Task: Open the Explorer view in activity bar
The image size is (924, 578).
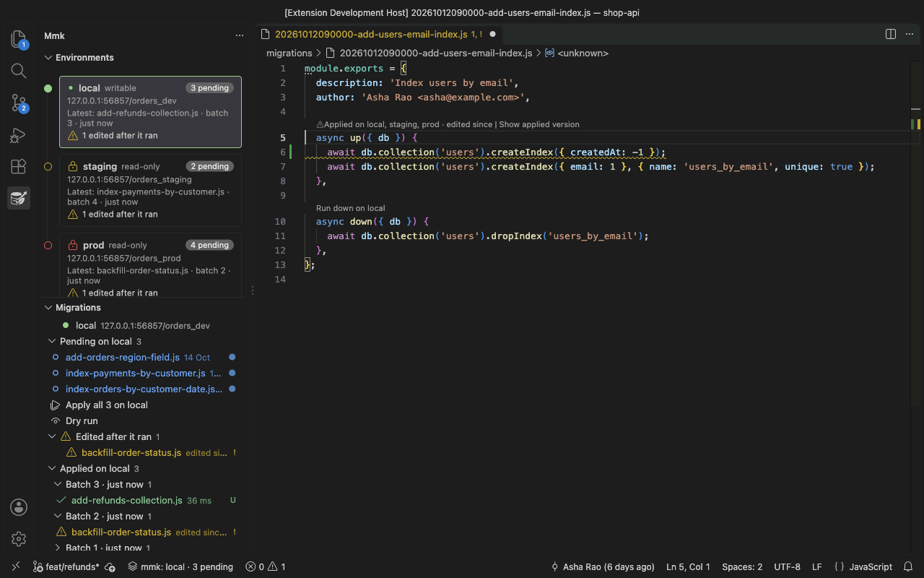Action: 19,39
